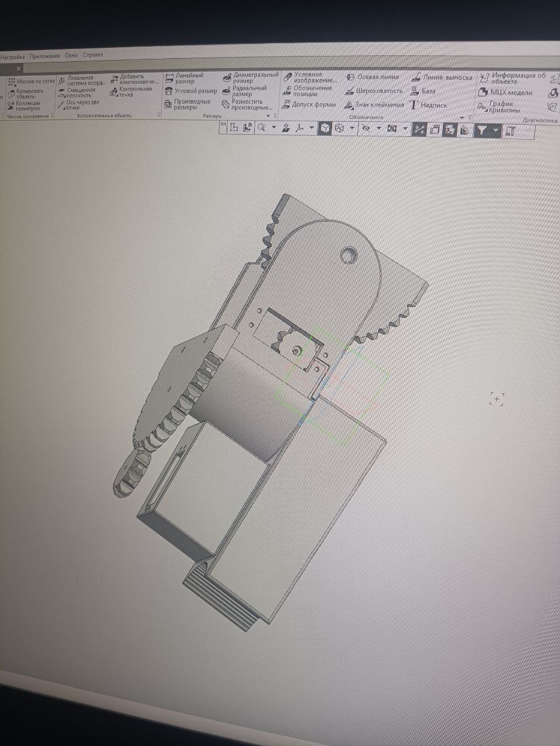Open the Приложения menu
Image resolution: width=560 pixels, height=746 pixels.
[x=45, y=56]
